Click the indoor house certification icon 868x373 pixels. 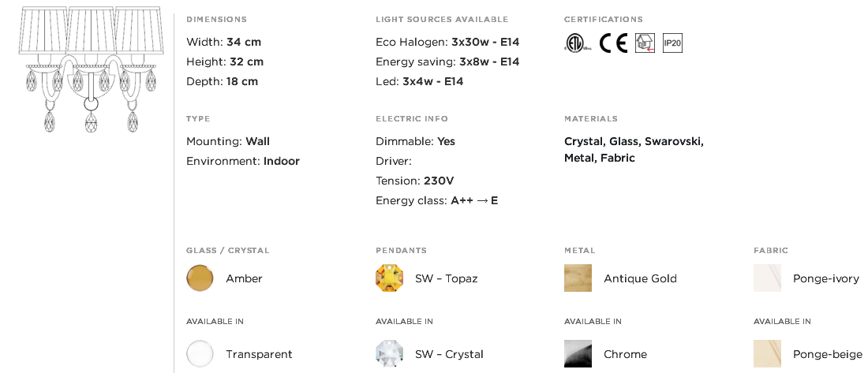645,43
